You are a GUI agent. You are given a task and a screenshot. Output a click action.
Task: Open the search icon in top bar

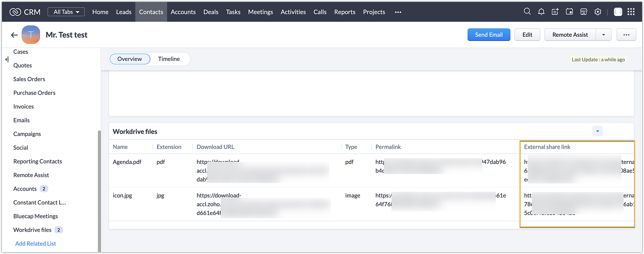click(527, 12)
